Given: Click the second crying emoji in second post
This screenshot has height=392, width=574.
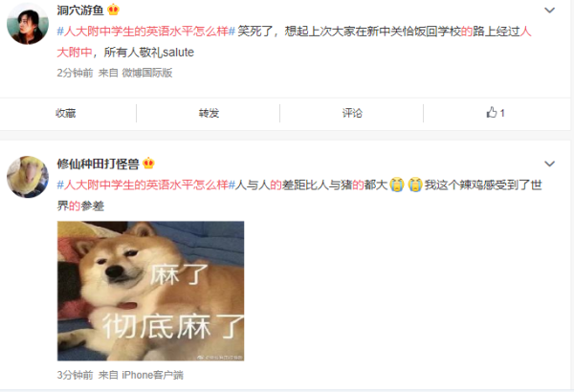Looking at the screenshot, I should pos(415,185).
